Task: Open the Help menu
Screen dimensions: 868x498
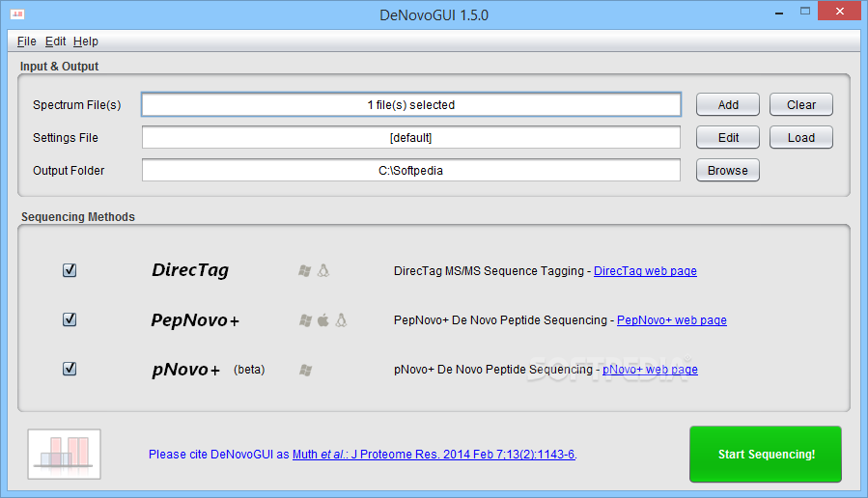Action: tap(86, 41)
